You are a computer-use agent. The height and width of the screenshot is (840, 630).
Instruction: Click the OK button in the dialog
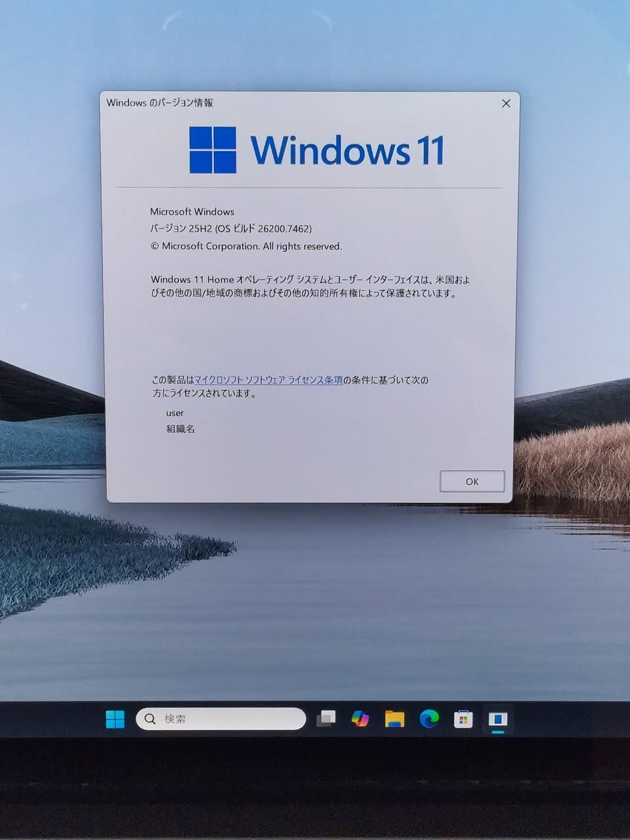tap(472, 481)
